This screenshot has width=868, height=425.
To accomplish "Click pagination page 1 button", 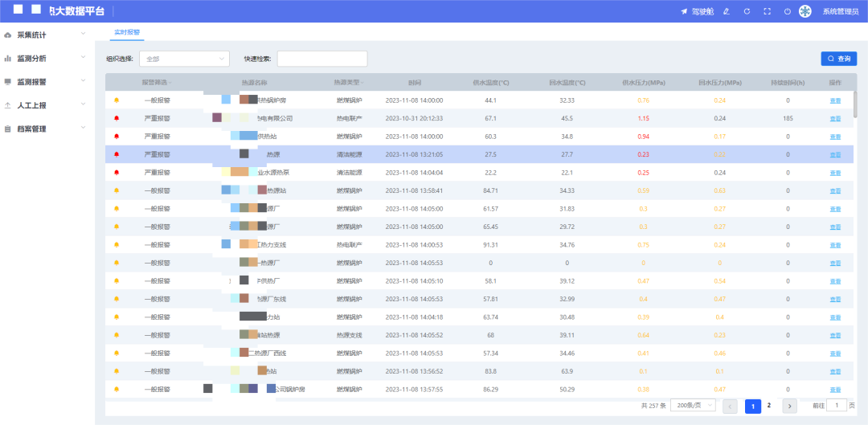I will tap(753, 407).
